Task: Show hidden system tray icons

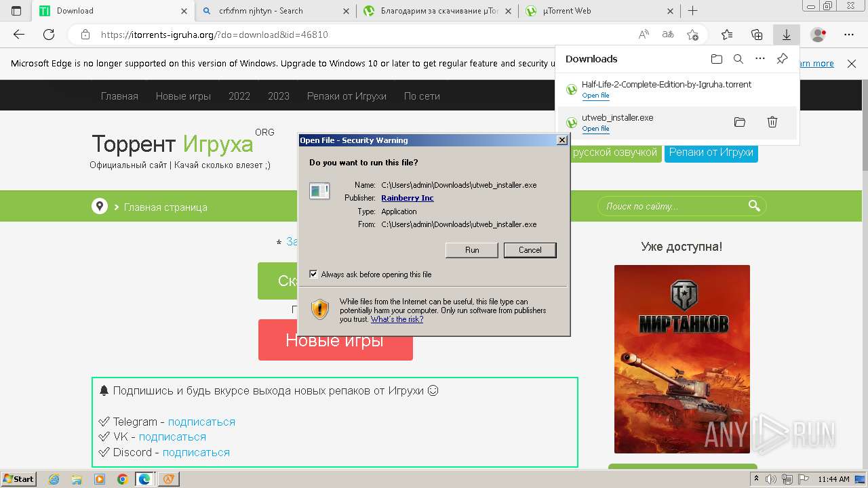Action: tap(757, 479)
